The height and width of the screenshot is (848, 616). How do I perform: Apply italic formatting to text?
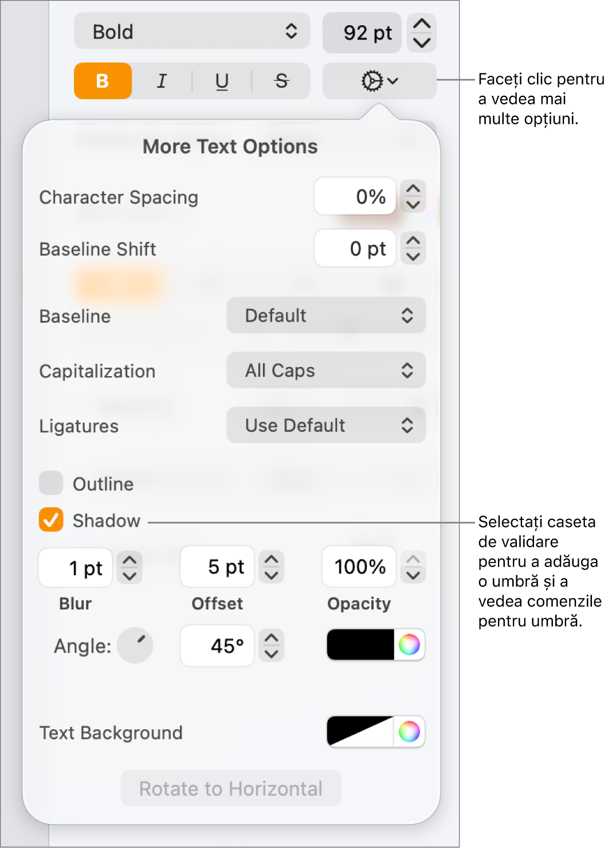(162, 81)
